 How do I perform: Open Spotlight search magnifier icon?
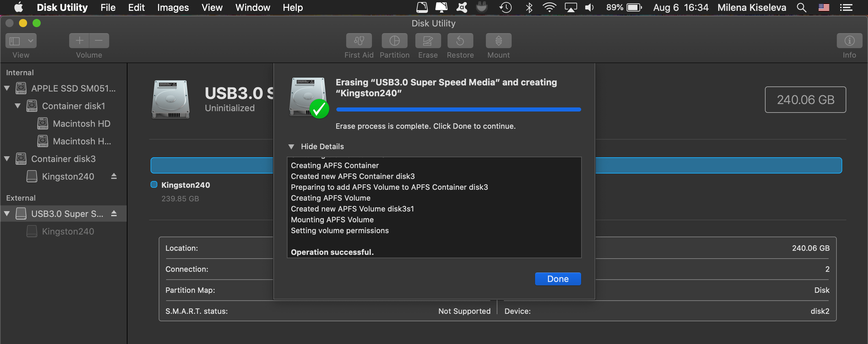(x=802, y=7)
